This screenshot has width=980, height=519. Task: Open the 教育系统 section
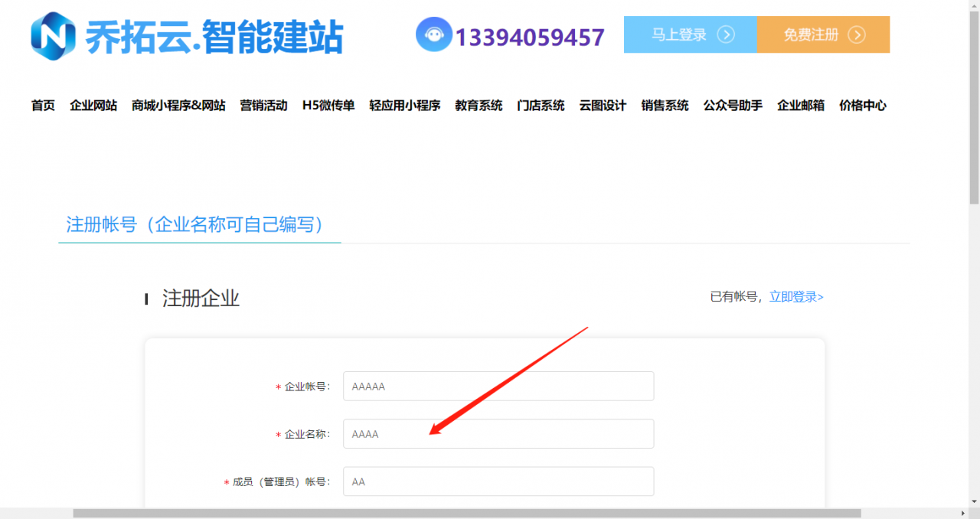478,106
